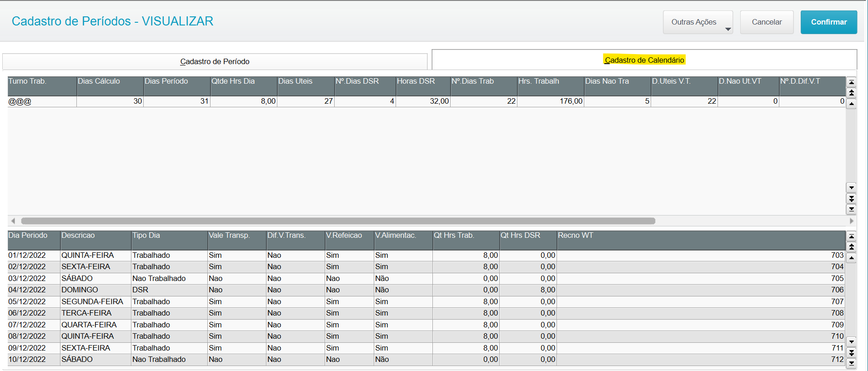The height and width of the screenshot is (371, 868).
Task: Select the 08/12/2022 date cell
Action: (34, 336)
